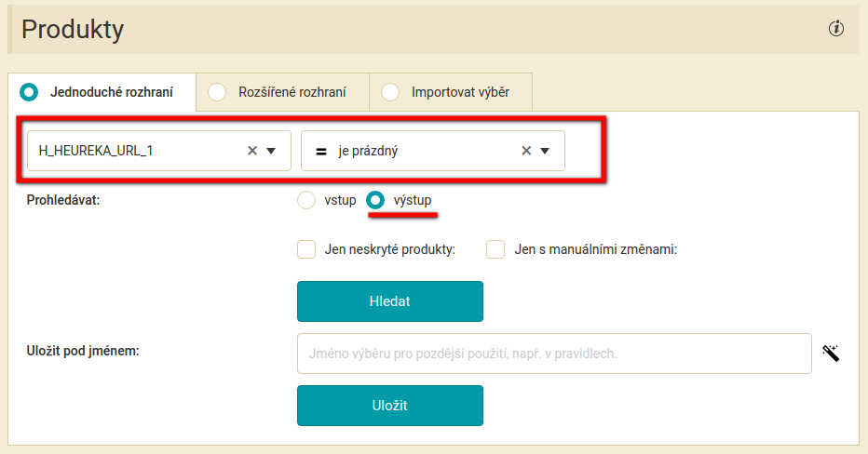Focus the 'Jméno výběru' name input field
This screenshot has width=868, height=454.
tap(554, 354)
